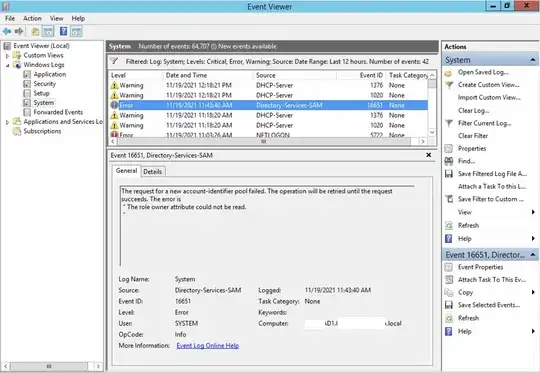Viewport: 540px width, 373px height.
Task: Sort events by Event ID column header
Action: pyautogui.click(x=361, y=75)
